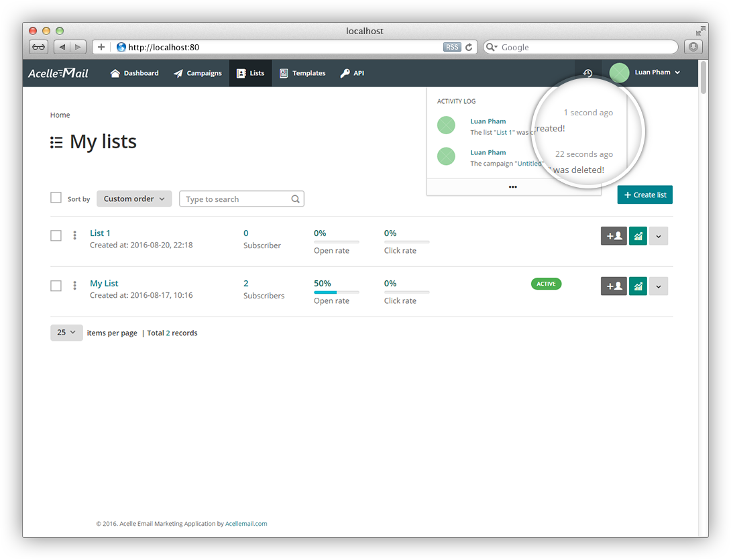This screenshot has height=560, width=731.
Task: Click the My List open rate progress bar
Action: [336, 292]
